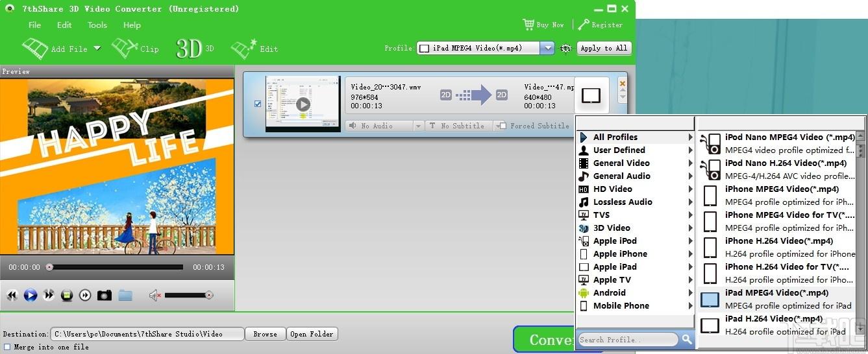Open the Profile dropdown list
This screenshot has height=354, width=868.
point(547,48)
